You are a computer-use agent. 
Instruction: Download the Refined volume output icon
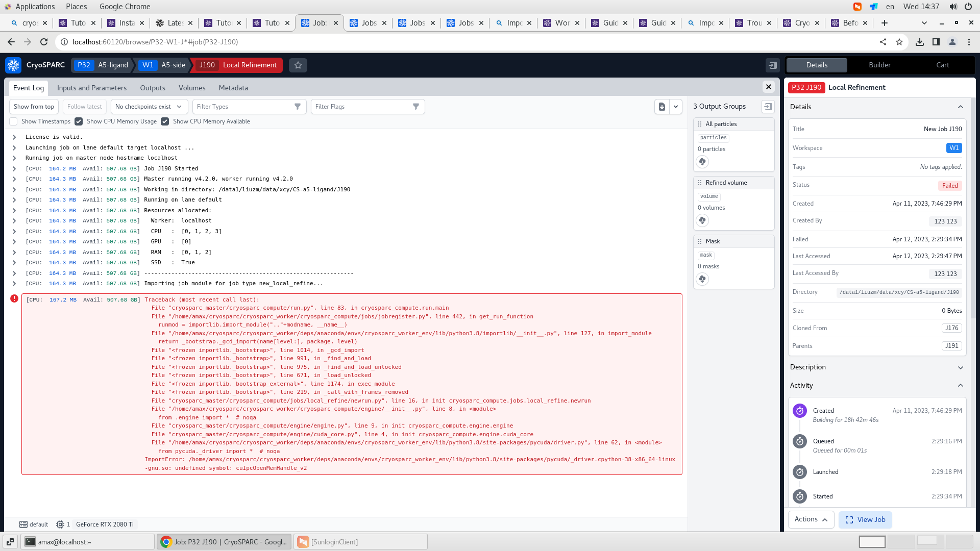[x=702, y=220]
